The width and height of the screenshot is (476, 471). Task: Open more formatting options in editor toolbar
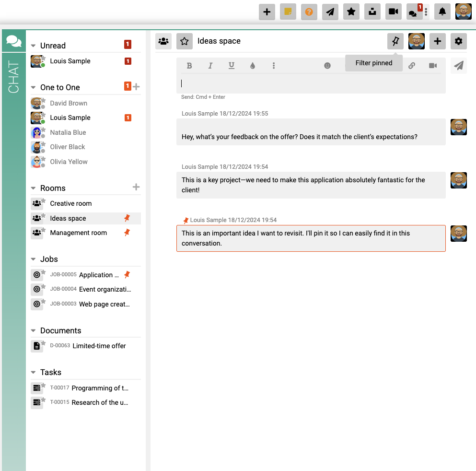coord(274,66)
